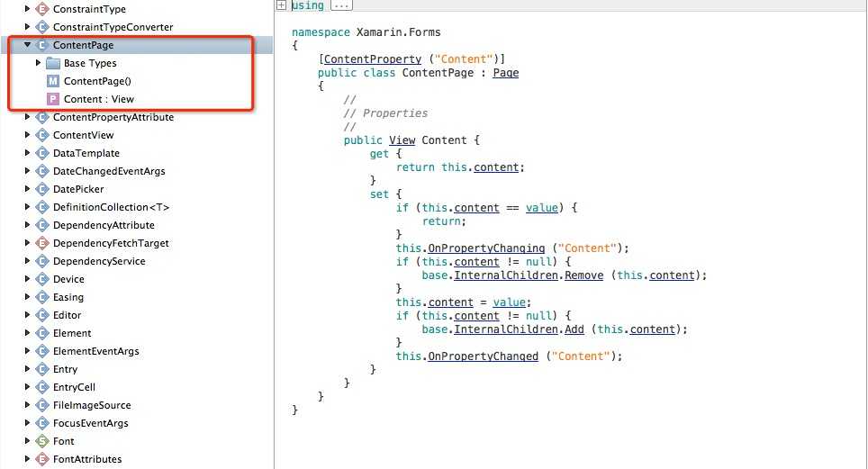The width and height of the screenshot is (868, 469).
Task: Select the DependencyAttribute row text
Action: pos(104,225)
